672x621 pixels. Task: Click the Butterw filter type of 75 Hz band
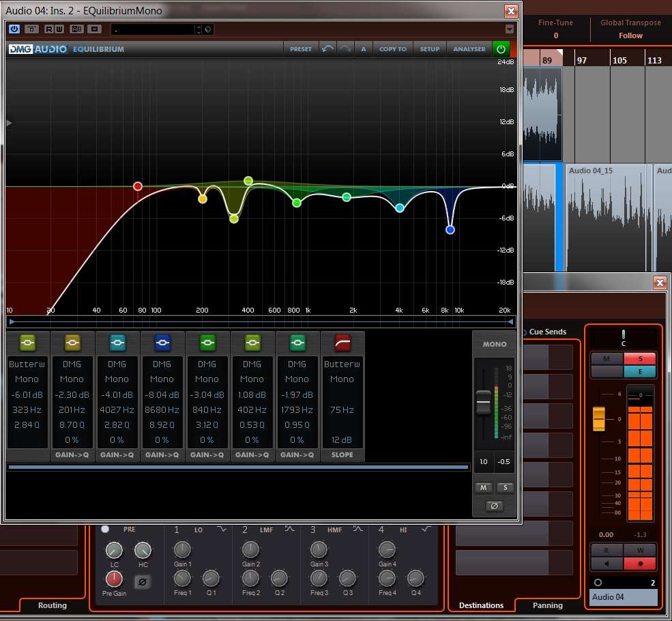(x=342, y=364)
